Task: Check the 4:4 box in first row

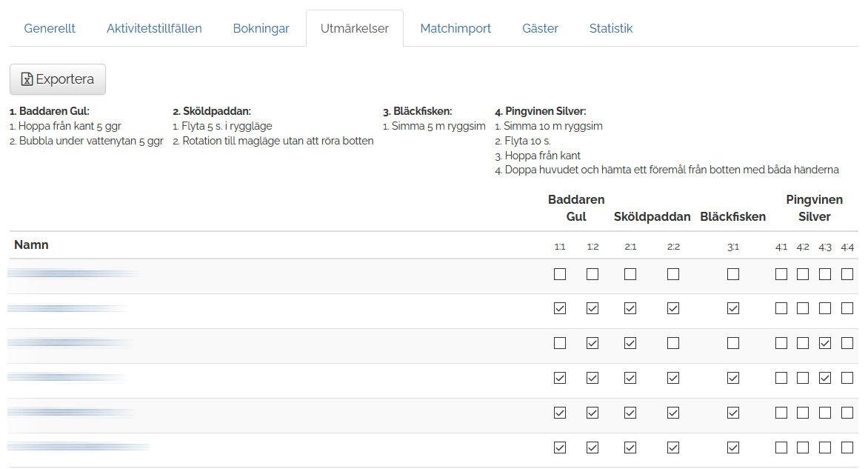Action: (847, 274)
